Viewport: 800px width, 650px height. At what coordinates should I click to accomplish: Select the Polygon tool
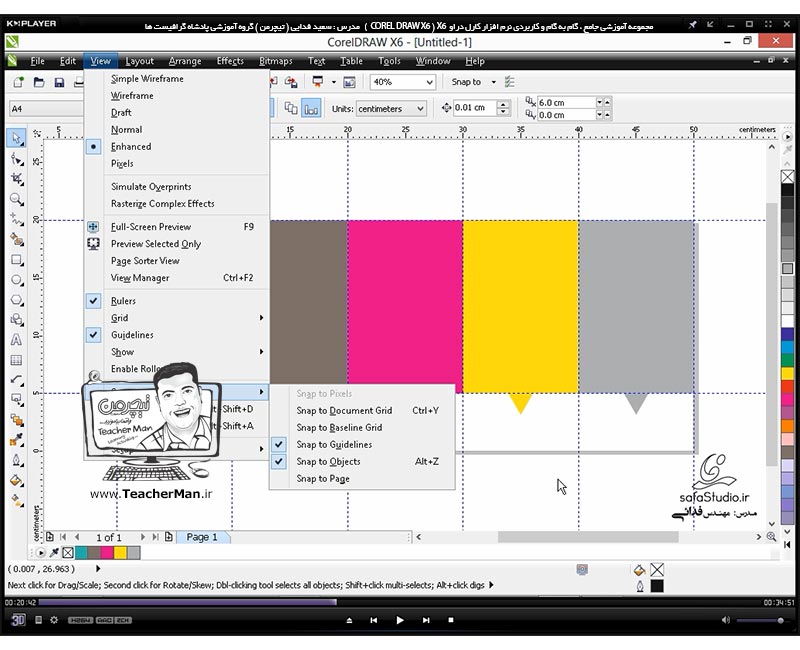tap(16, 300)
